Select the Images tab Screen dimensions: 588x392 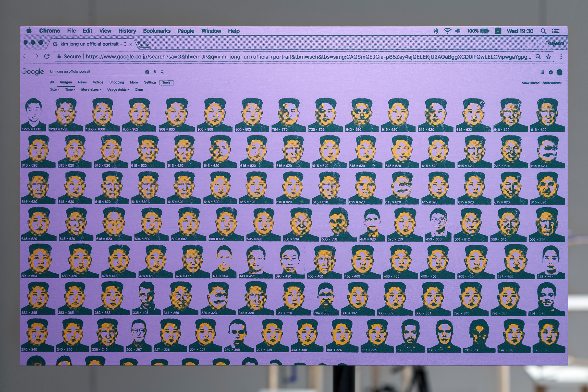click(66, 82)
